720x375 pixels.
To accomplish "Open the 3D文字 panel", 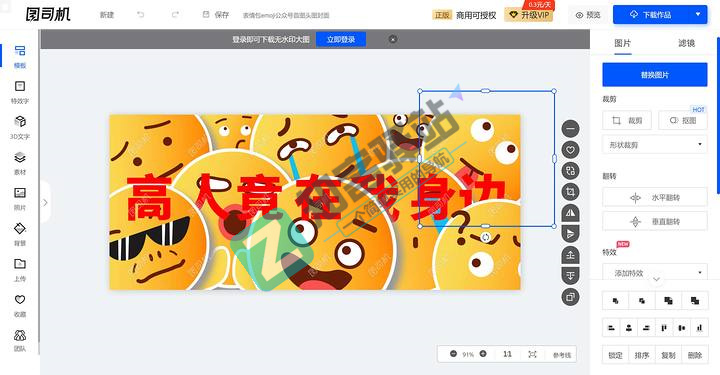I will (20, 128).
